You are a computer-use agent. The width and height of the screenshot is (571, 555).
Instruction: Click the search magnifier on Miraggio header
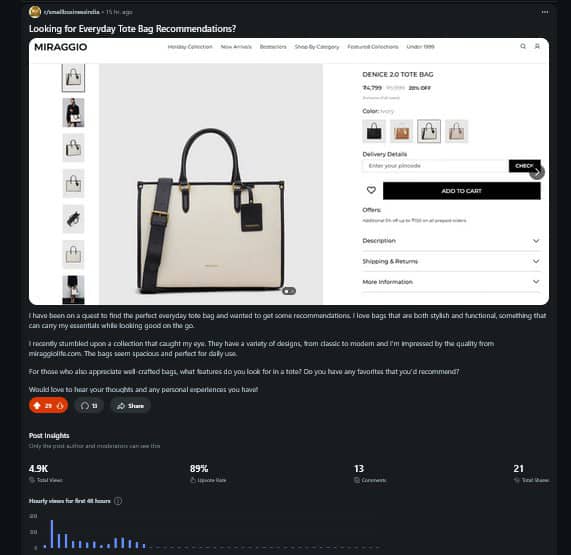point(523,46)
